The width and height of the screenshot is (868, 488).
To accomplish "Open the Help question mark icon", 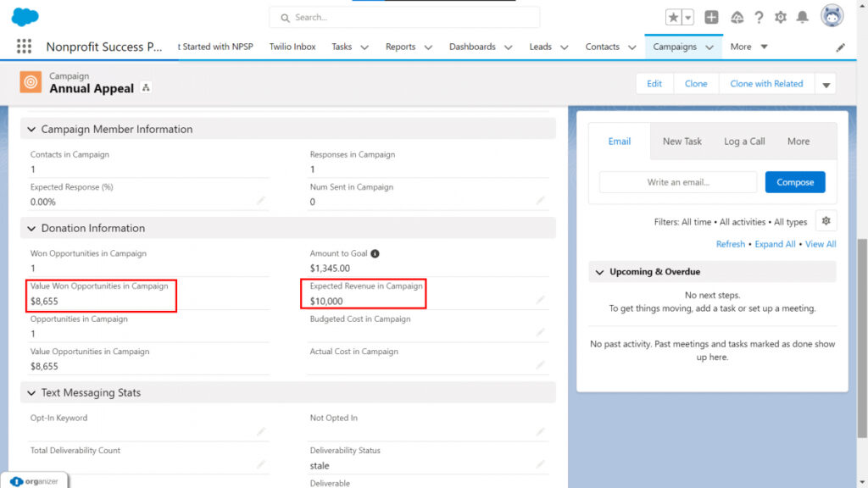I will [x=759, y=17].
